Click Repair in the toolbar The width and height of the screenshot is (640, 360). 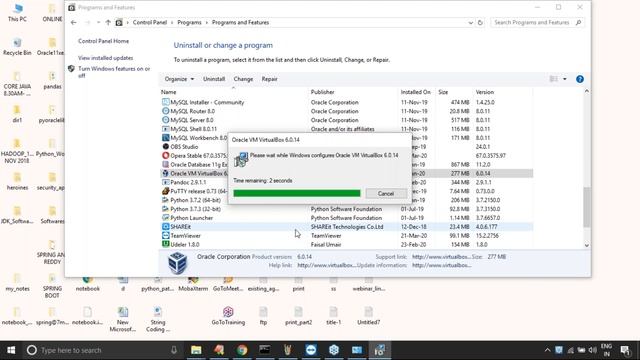pos(269,79)
